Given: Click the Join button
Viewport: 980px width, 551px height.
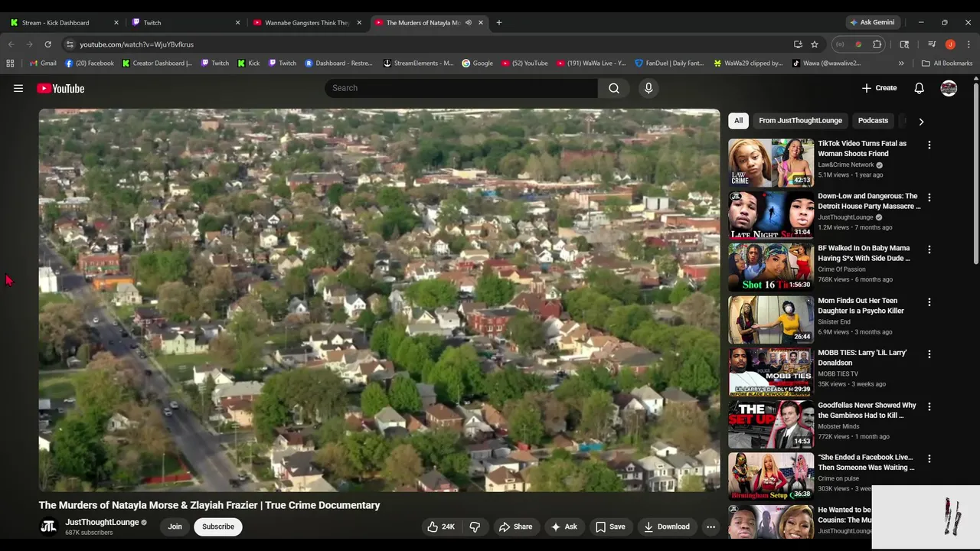Looking at the screenshot, I should [x=175, y=527].
